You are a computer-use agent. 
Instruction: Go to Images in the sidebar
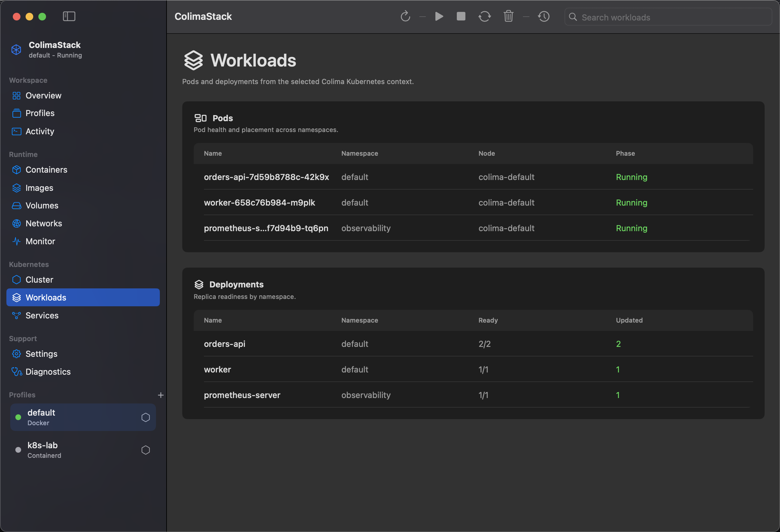[83, 188]
